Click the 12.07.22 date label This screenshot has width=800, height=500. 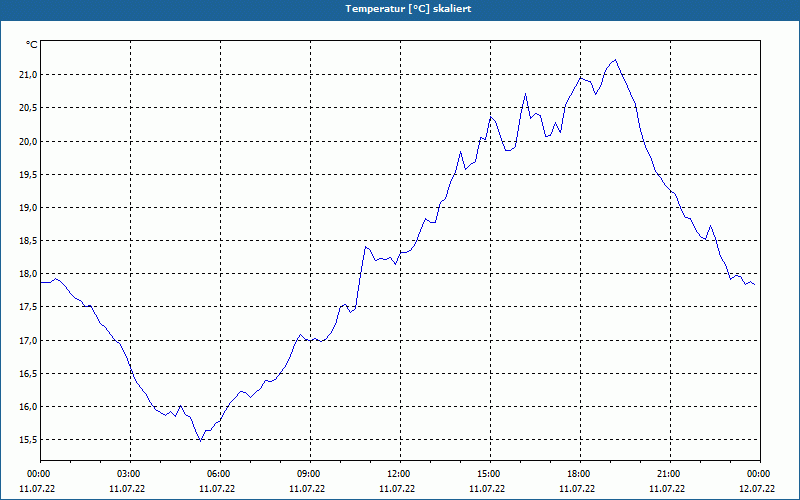[x=757, y=488]
